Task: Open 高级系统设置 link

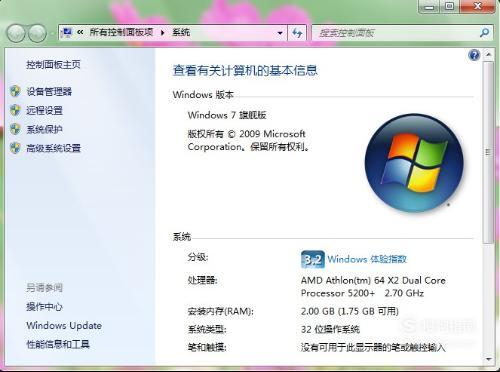Action: pyautogui.click(x=53, y=148)
